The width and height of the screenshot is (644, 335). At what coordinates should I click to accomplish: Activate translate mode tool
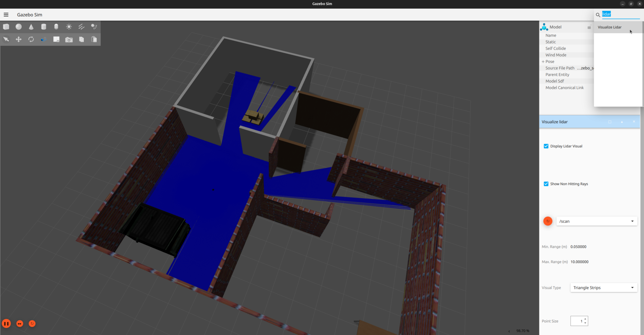coord(19,39)
